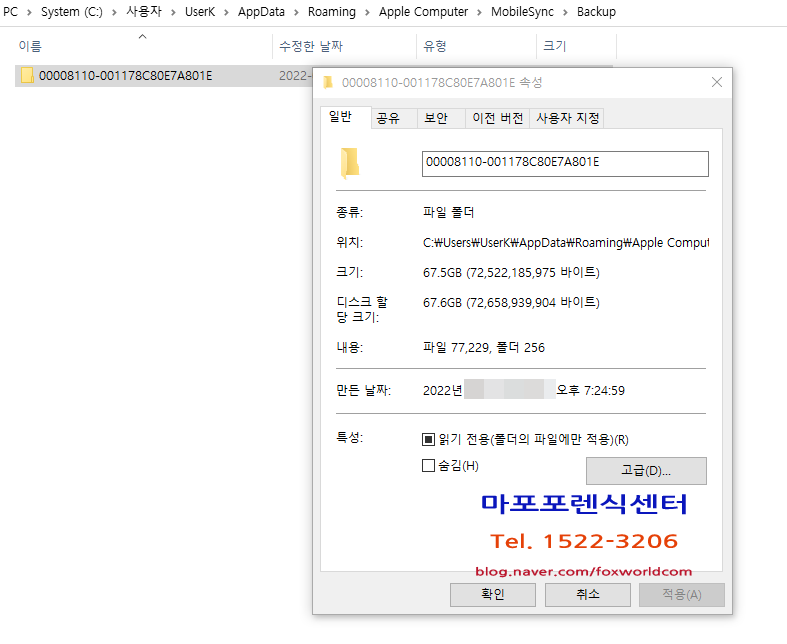Viewport: 787px width, 644px height.
Task: Click the folder icon in dialog title bar
Action: 328,82
